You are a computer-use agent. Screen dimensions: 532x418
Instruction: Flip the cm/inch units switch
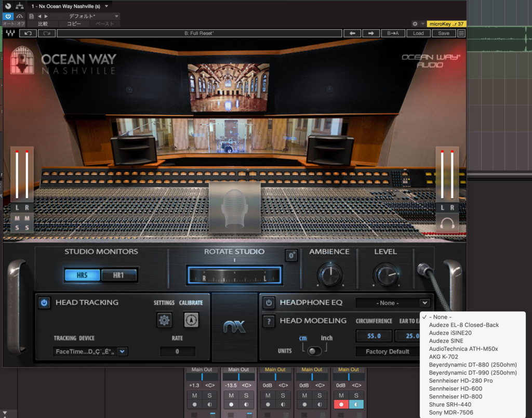tap(314, 351)
